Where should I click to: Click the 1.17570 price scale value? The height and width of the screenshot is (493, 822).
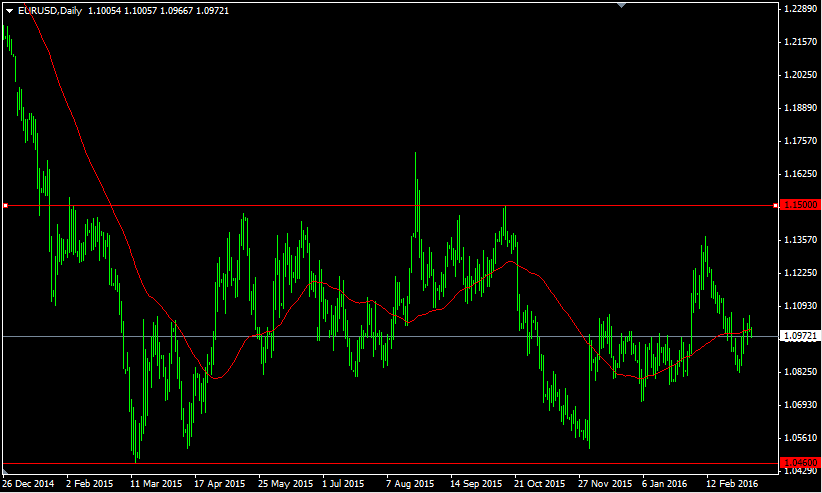[801, 141]
